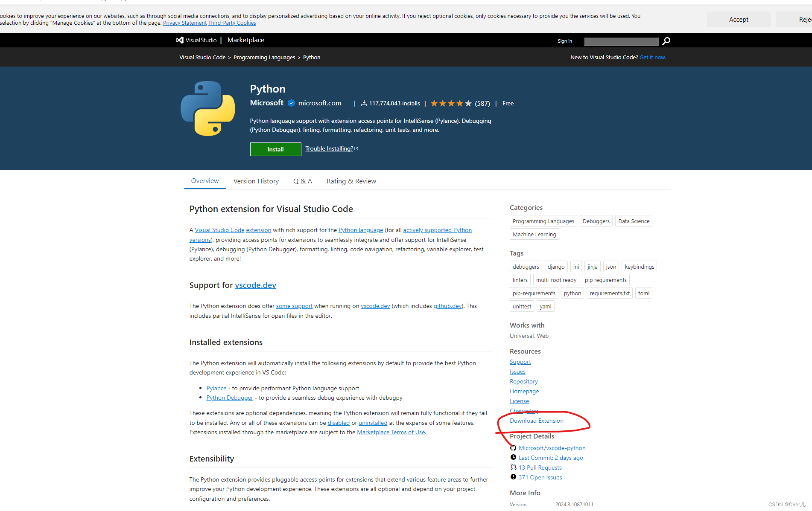Click the star rating icons
The image size is (812, 511).
coord(451,103)
